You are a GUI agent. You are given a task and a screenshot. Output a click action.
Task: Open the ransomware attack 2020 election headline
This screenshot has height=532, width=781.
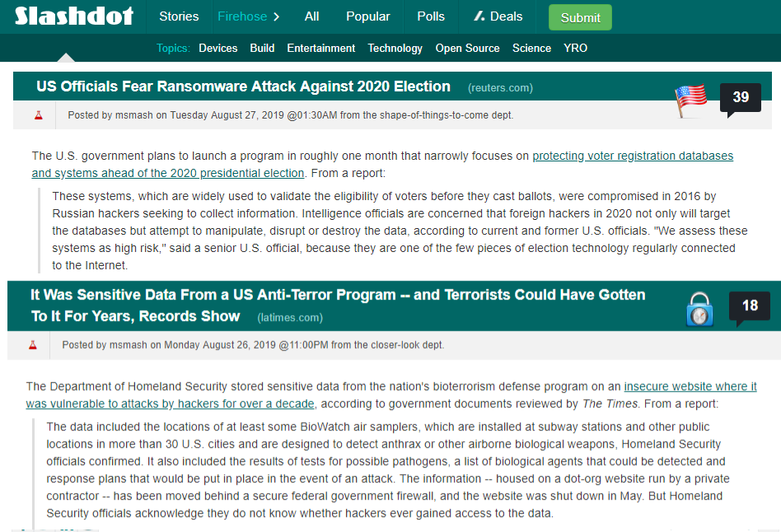[x=243, y=86]
